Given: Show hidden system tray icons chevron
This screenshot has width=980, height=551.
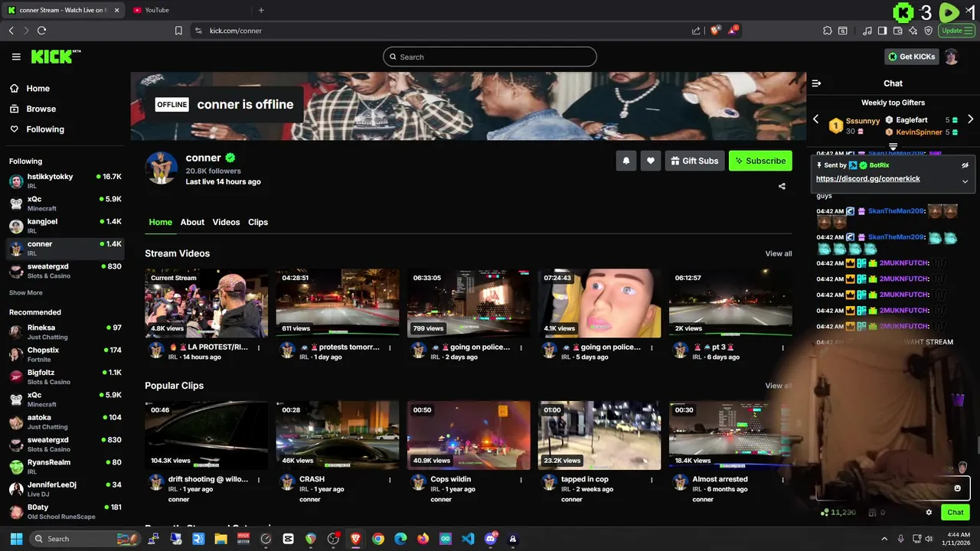Looking at the screenshot, I should (x=884, y=539).
